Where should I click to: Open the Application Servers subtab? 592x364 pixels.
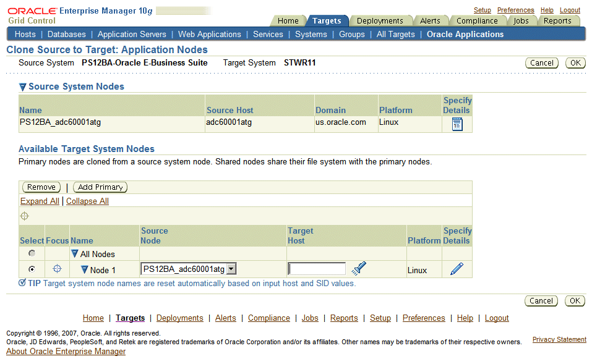[x=132, y=35]
